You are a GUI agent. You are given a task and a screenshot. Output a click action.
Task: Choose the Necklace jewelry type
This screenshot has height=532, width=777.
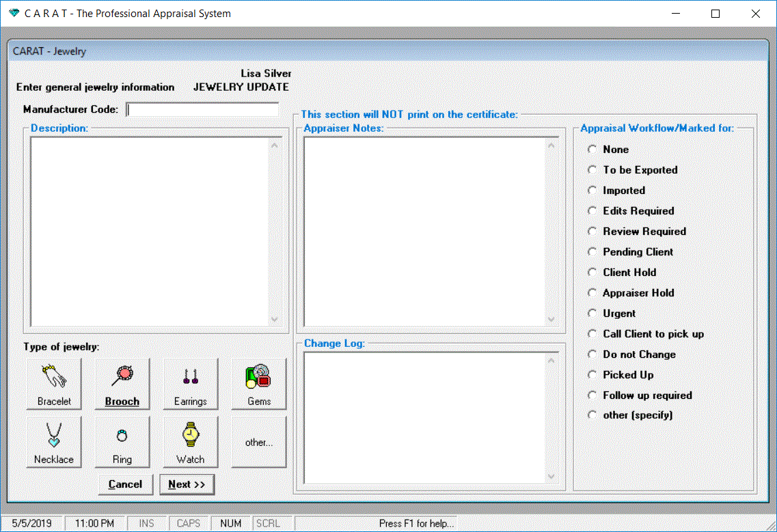(54, 442)
